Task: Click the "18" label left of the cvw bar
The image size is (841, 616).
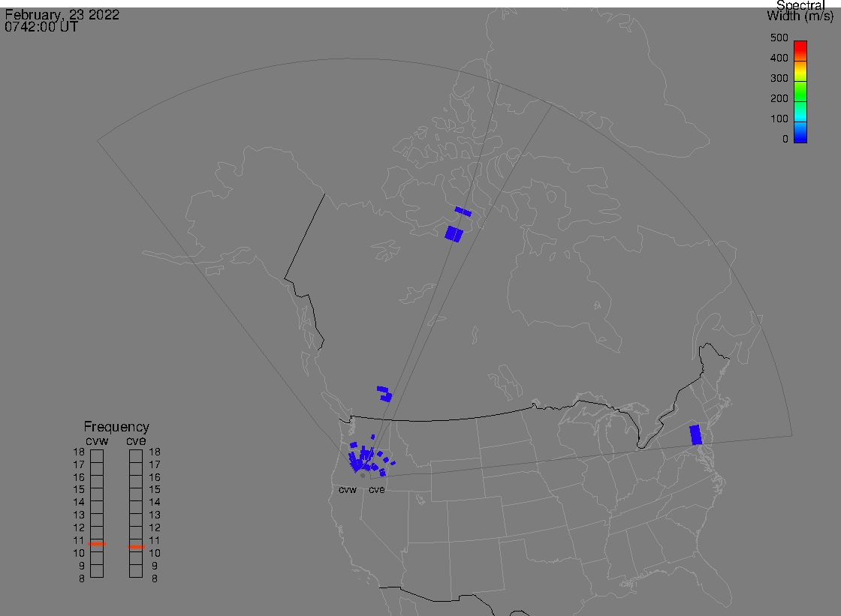Action: (79, 452)
